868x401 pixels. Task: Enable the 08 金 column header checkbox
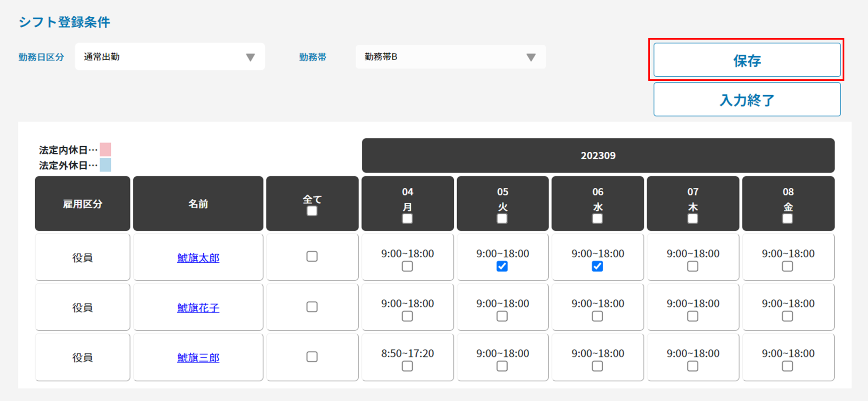pyautogui.click(x=787, y=218)
